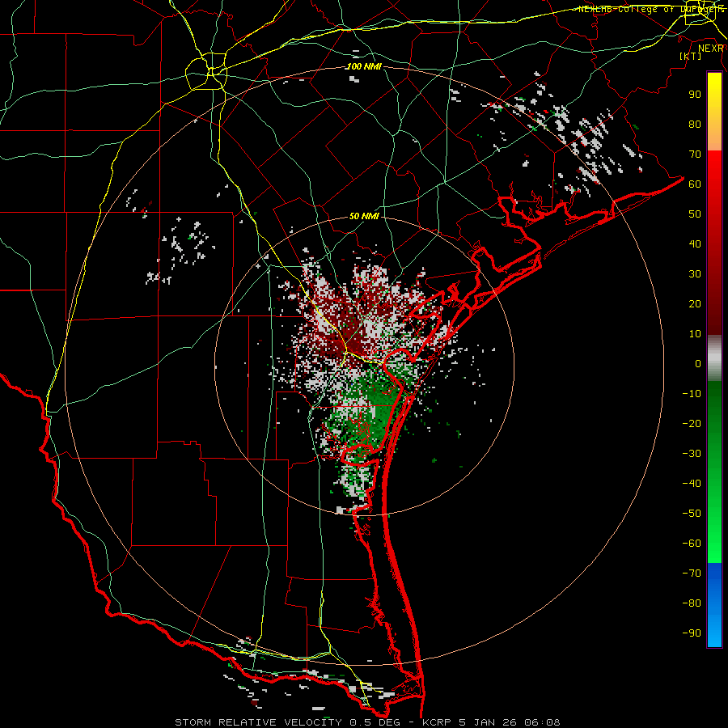Click the -80 label on velocity scale
This screenshot has width=728, height=728.
pos(692,603)
